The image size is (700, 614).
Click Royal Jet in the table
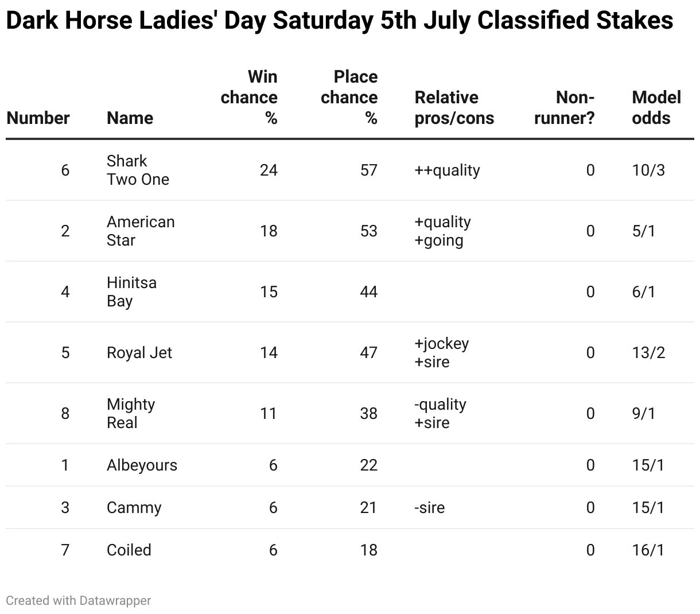coord(139,352)
